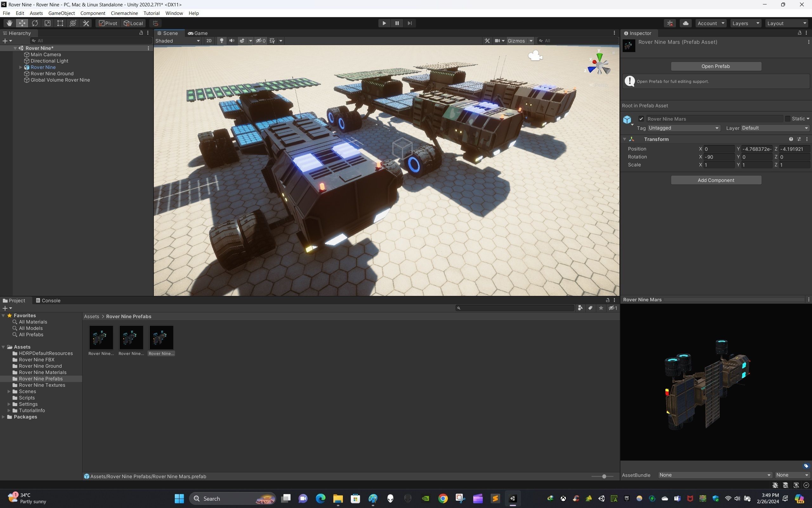The image size is (812, 508).
Task: Select Main Camera in hierarchy
Action: (46, 54)
